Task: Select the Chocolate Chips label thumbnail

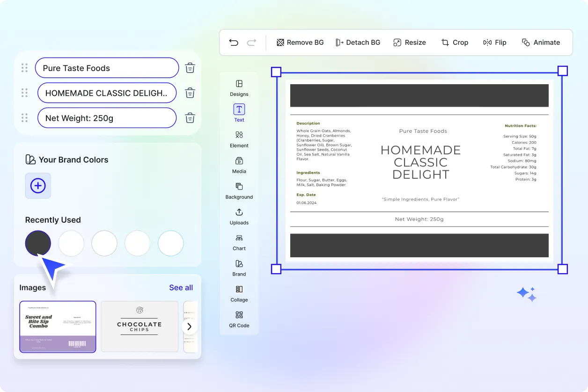Action: coord(139,327)
